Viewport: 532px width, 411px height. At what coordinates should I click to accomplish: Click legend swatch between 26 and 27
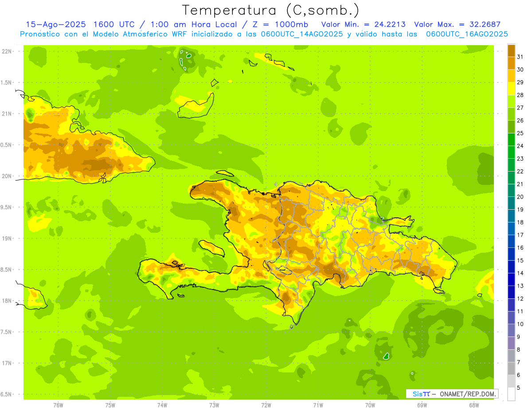click(x=511, y=114)
